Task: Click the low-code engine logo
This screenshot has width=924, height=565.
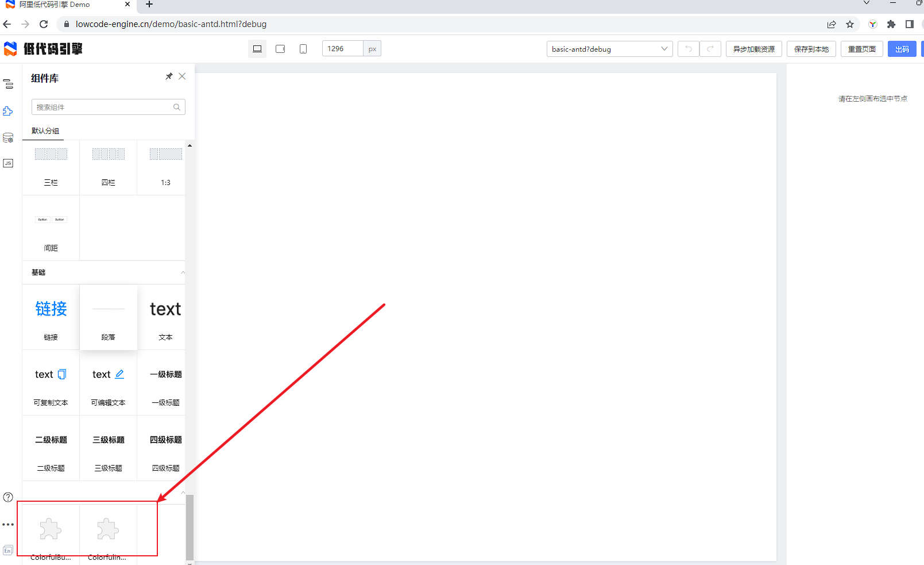Action: [x=43, y=49]
